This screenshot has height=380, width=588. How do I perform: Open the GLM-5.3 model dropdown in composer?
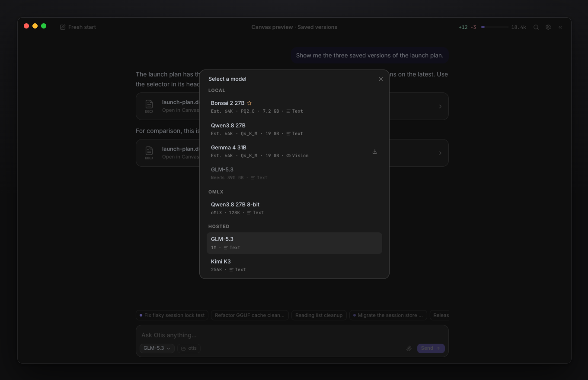tap(157, 348)
